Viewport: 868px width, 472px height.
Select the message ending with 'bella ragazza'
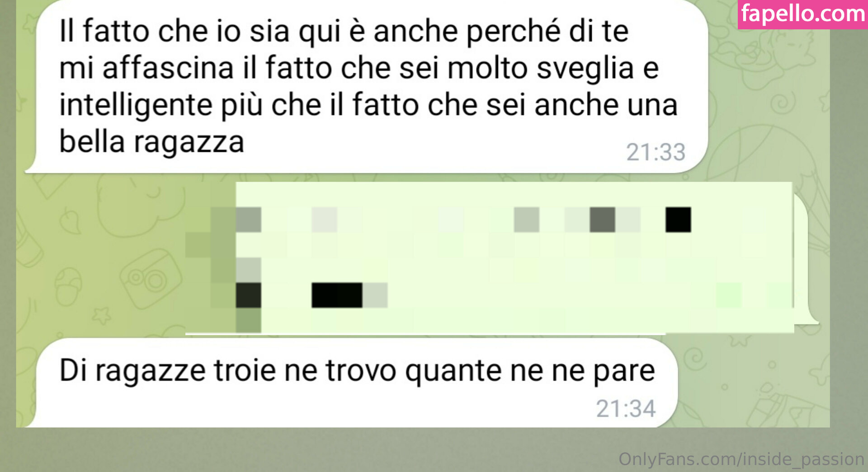[366, 86]
